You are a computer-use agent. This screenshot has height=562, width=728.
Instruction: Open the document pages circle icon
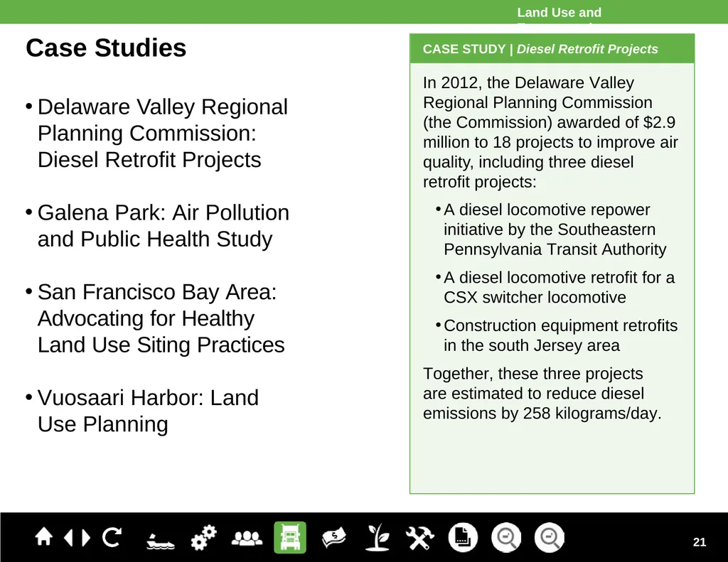tap(463, 537)
